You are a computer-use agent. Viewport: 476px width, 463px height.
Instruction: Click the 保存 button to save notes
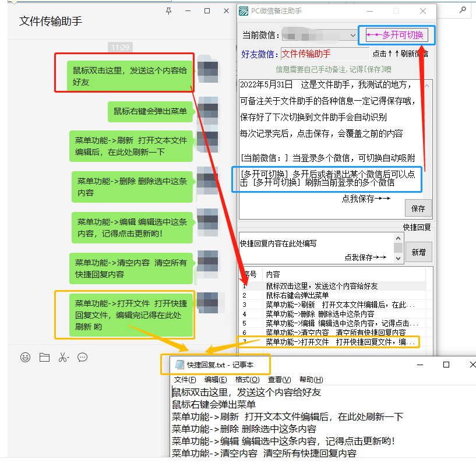(x=418, y=208)
